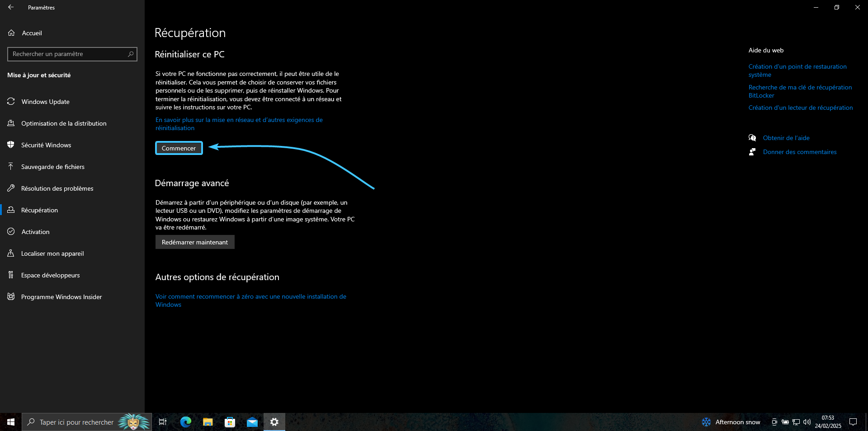
Task: Select Windows Update in the sidebar
Action: coord(72,102)
